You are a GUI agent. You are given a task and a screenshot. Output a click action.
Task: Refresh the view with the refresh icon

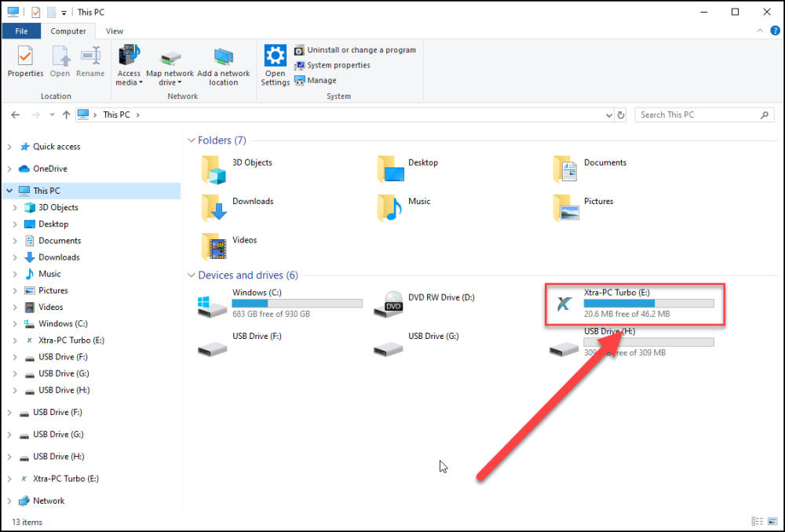(x=621, y=115)
